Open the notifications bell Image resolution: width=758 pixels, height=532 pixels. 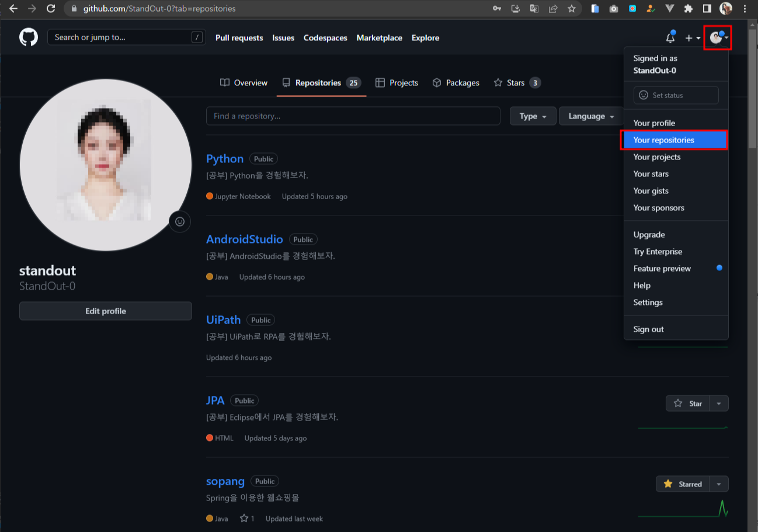click(670, 37)
